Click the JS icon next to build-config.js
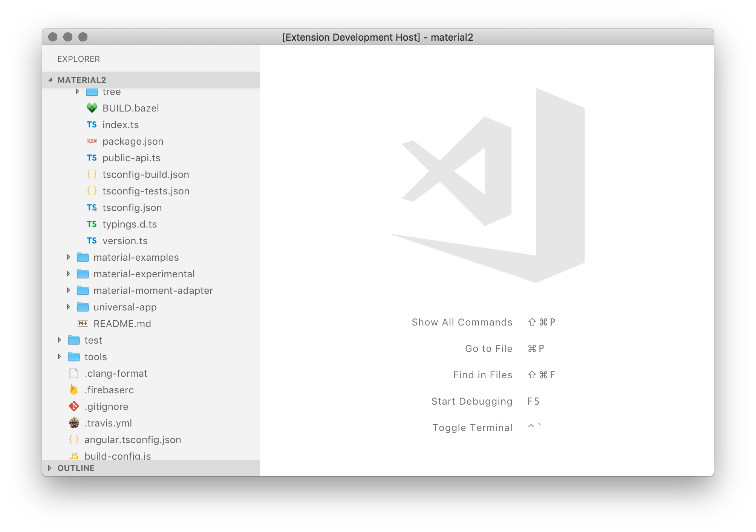This screenshot has width=756, height=532. tap(74, 456)
